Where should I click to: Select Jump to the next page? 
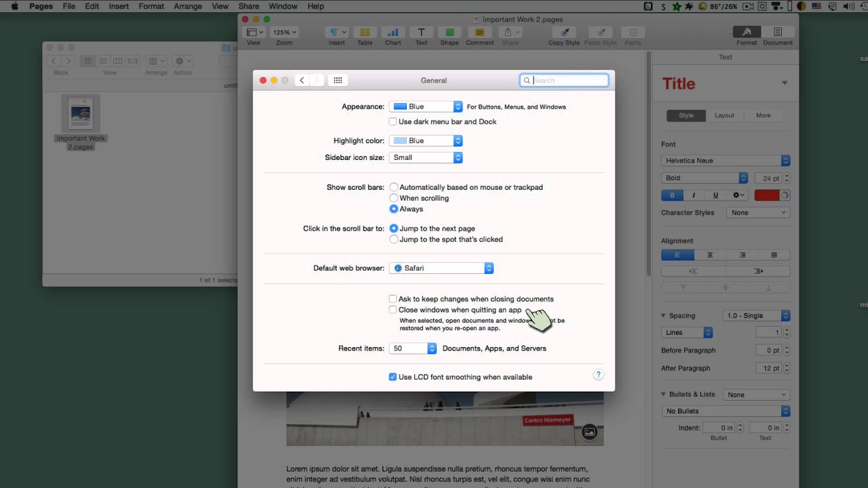(x=394, y=228)
